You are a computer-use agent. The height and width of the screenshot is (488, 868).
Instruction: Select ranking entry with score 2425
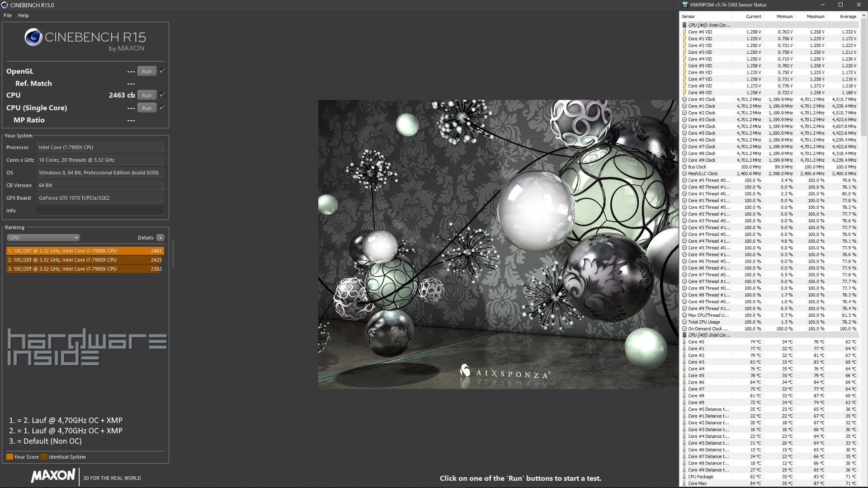coord(85,260)
